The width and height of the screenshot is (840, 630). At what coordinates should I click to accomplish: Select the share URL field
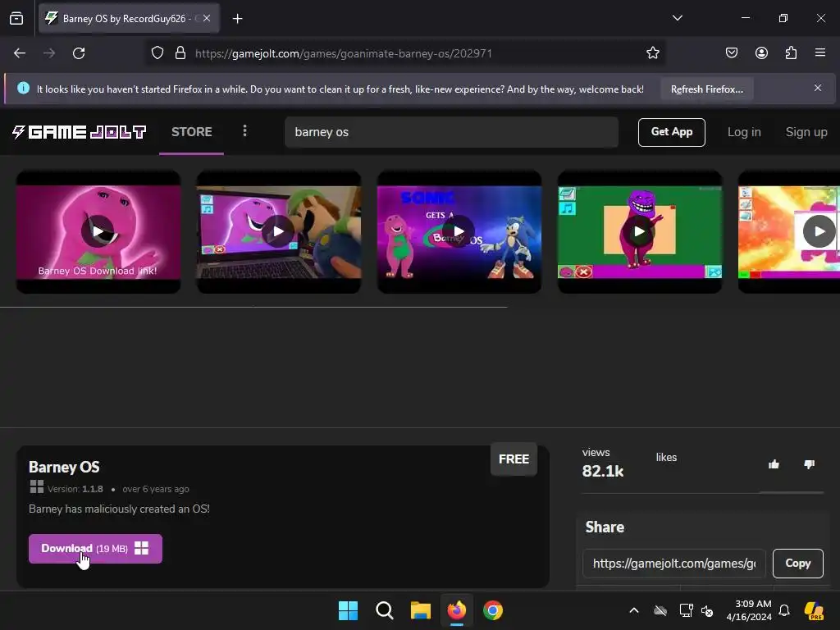674,564
